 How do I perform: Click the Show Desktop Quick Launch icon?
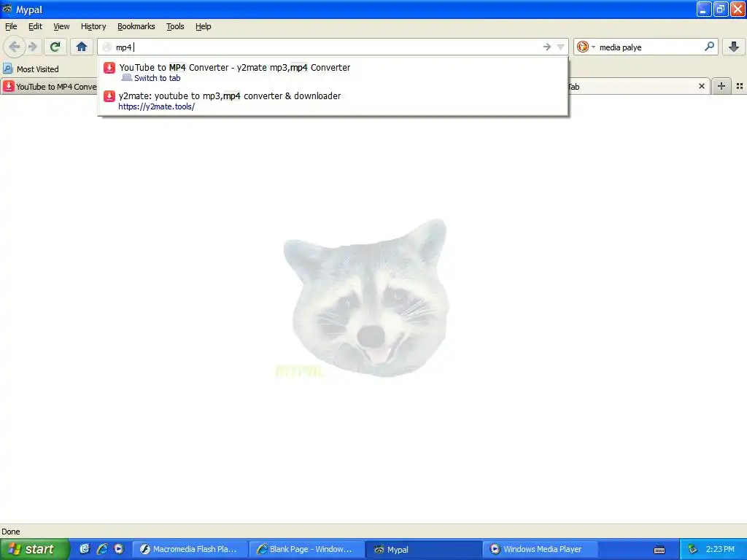click(x=85, y=549)
